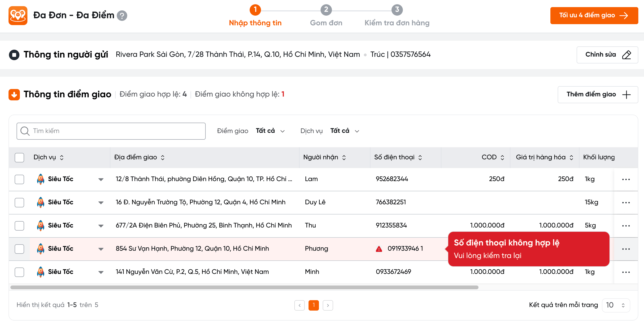Screen dimensions: 644x321
Task: Go to step 3 Kiểm tra đơn hàng
Action: pyautogui.click(x=397, y=10)
